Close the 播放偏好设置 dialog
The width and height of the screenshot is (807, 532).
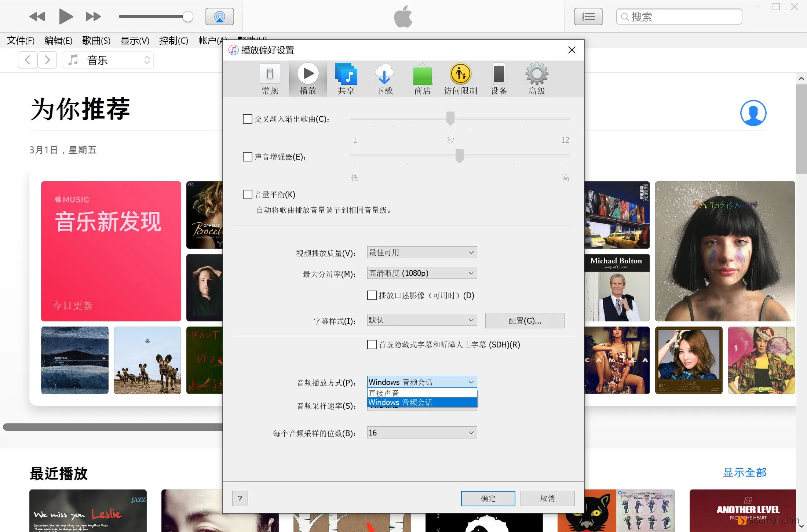point(572,50)
